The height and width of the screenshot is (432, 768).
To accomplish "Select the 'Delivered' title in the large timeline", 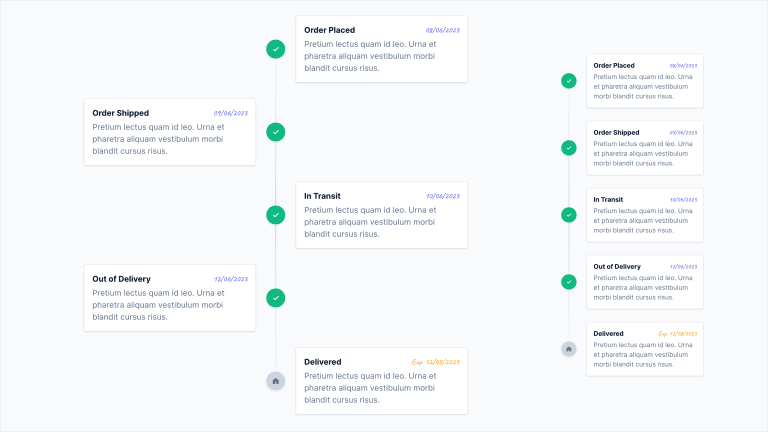I will [323, 362].
